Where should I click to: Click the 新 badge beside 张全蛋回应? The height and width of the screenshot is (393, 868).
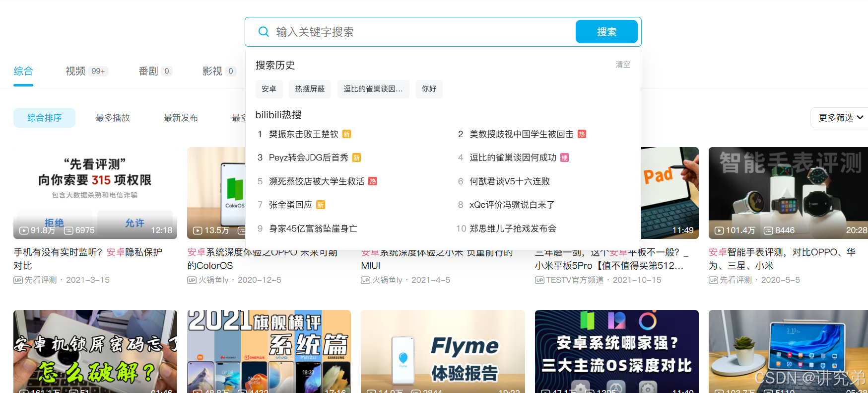321,205
